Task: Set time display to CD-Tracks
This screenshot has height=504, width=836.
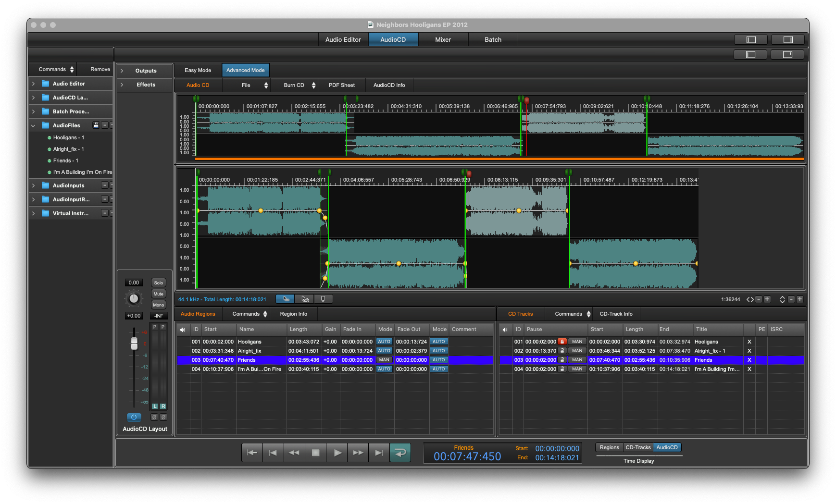Action: [638, 447]
